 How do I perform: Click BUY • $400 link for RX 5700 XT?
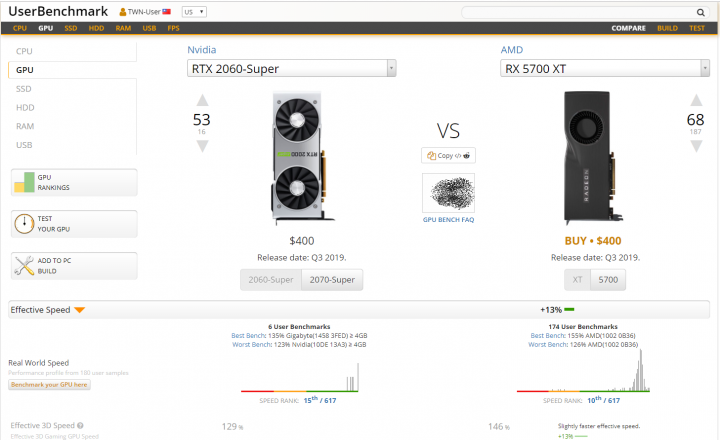(593, 241)
